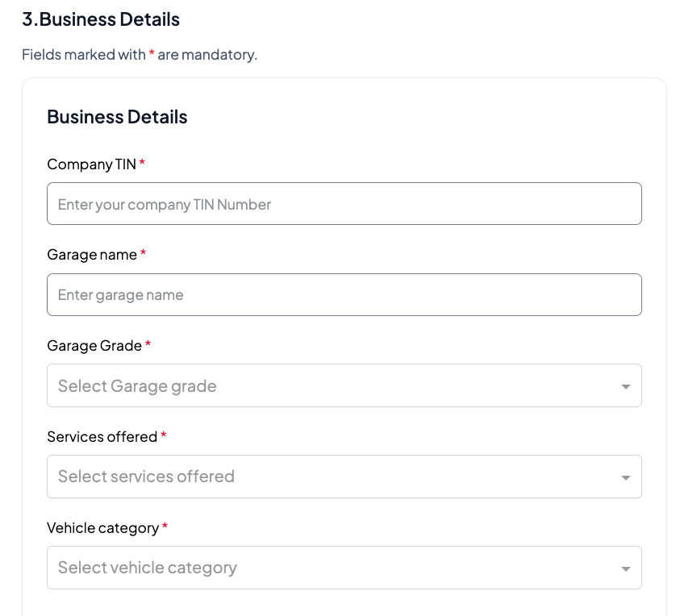Click the Services offered label
676x616 pixels.
(102, 437)
